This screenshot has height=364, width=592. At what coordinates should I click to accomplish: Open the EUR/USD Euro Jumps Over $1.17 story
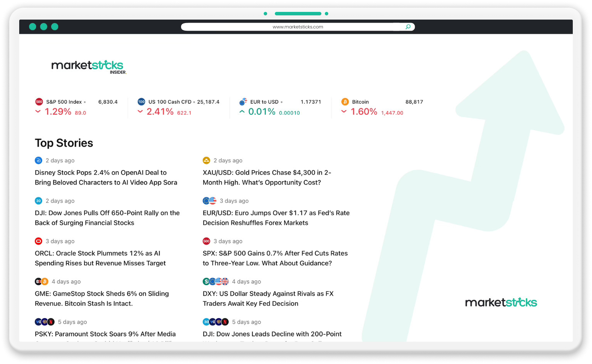click(276, 218)
